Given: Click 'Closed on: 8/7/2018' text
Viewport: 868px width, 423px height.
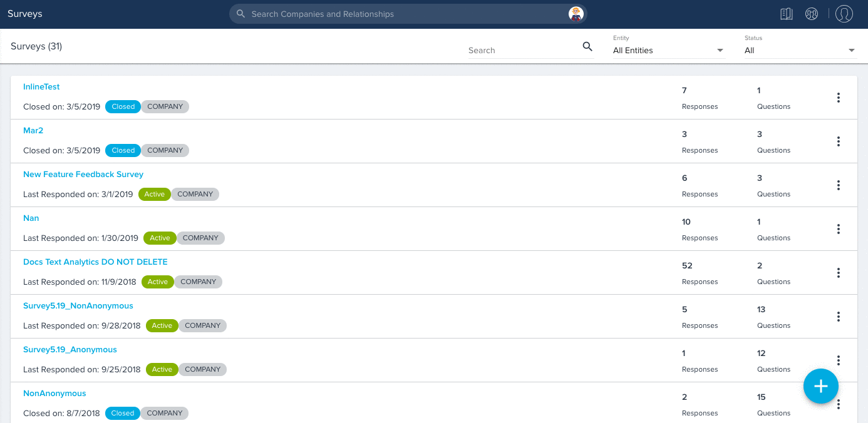Looking at the screenshot, I should (x=61, y=414).
